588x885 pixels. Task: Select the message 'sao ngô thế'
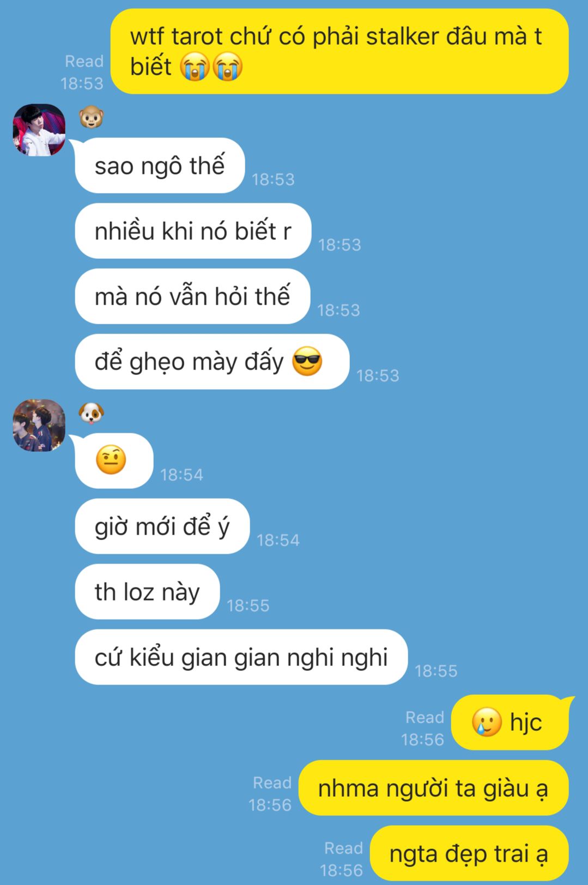click(x=160, y=165)
